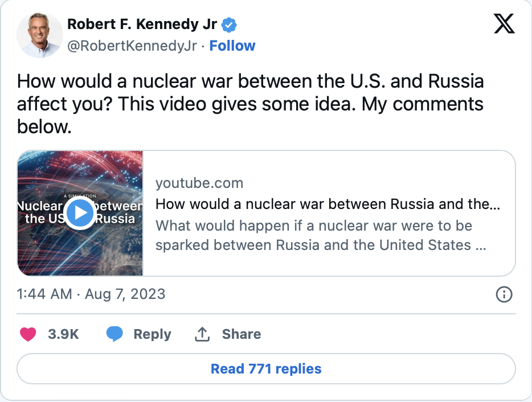Click the Share text label
The image size is (532, 402).
(x=242, y=334)
